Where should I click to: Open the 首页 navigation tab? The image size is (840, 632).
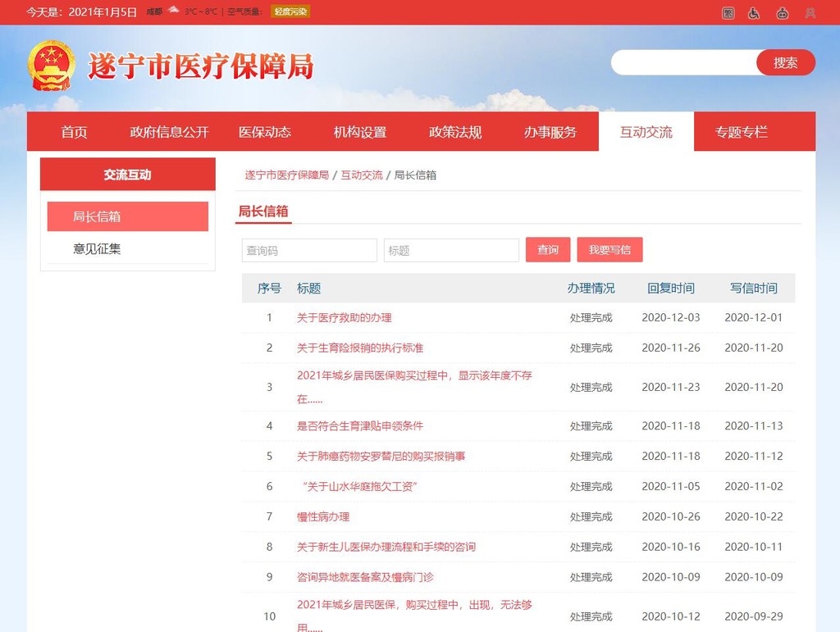click(74, 132)
